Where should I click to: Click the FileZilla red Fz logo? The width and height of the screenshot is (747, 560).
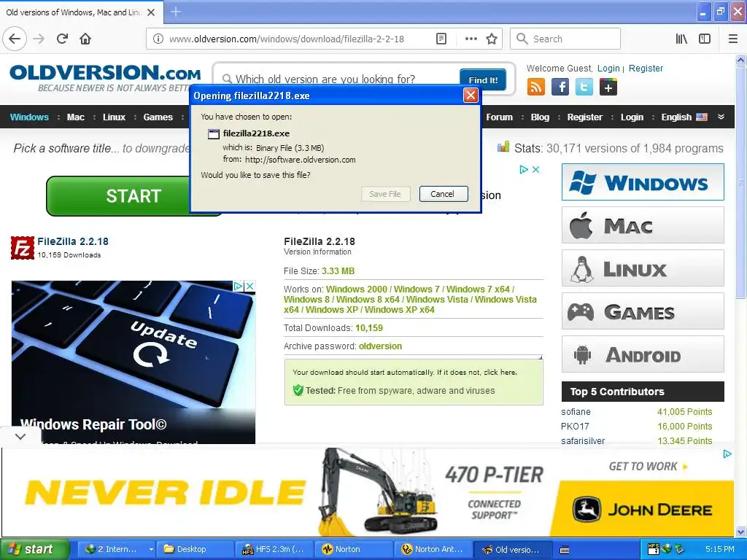click(23, 248)
